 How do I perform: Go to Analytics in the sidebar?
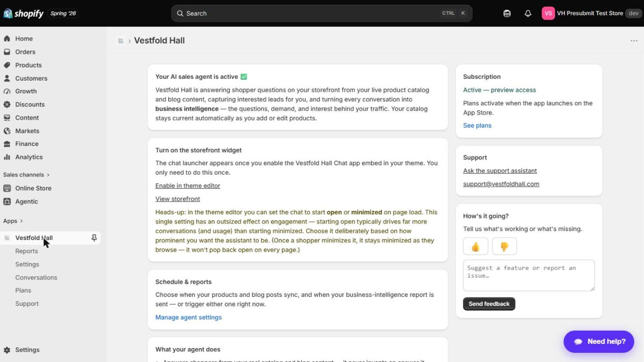click(29, 157)
